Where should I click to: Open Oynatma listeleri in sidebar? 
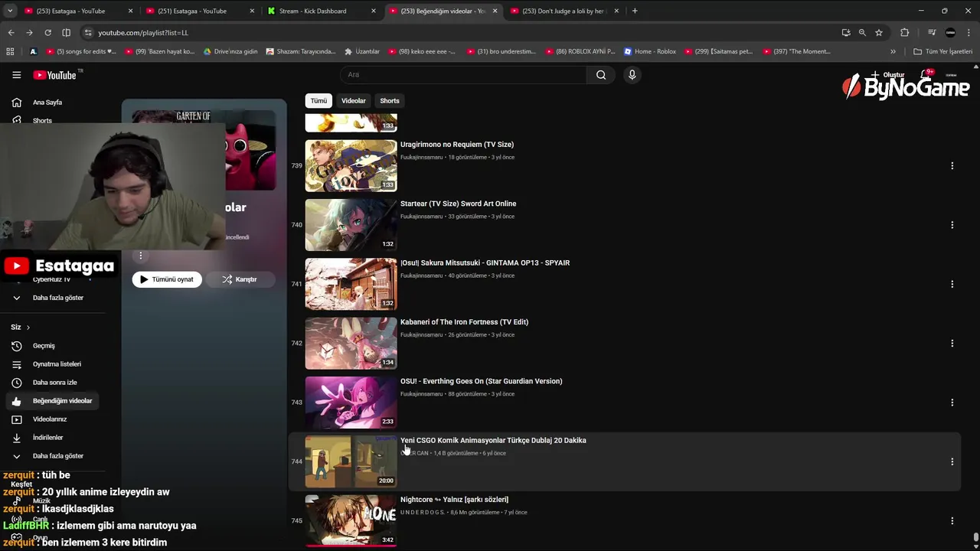point(57,364)
